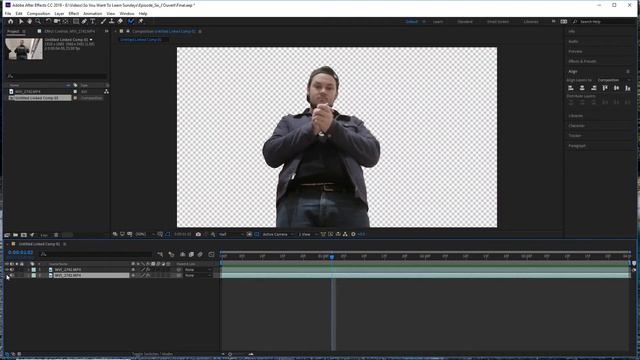The width and height of the screenshot is (640, 360).
Task: Expand the Tracker panel
Action: pyautogui.click(x=575, y=136)
